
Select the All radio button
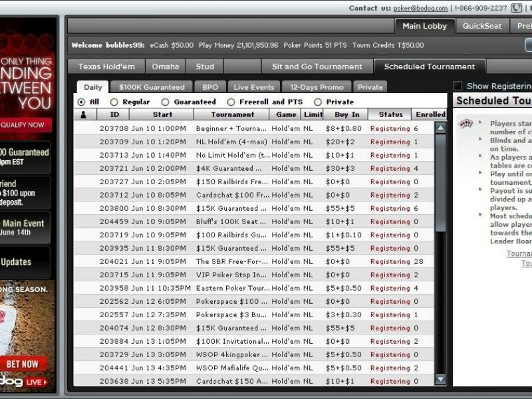click(x=82, y=102)
